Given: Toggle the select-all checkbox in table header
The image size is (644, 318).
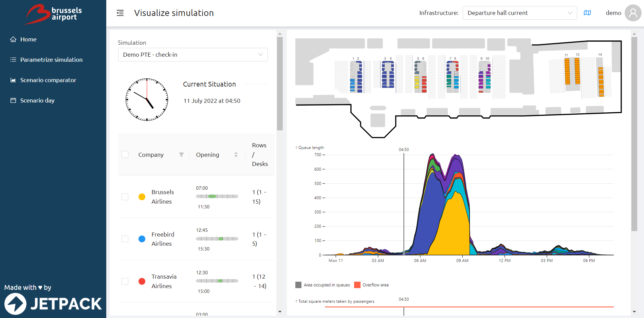Looking at the screenshot, I should point(125,155).
